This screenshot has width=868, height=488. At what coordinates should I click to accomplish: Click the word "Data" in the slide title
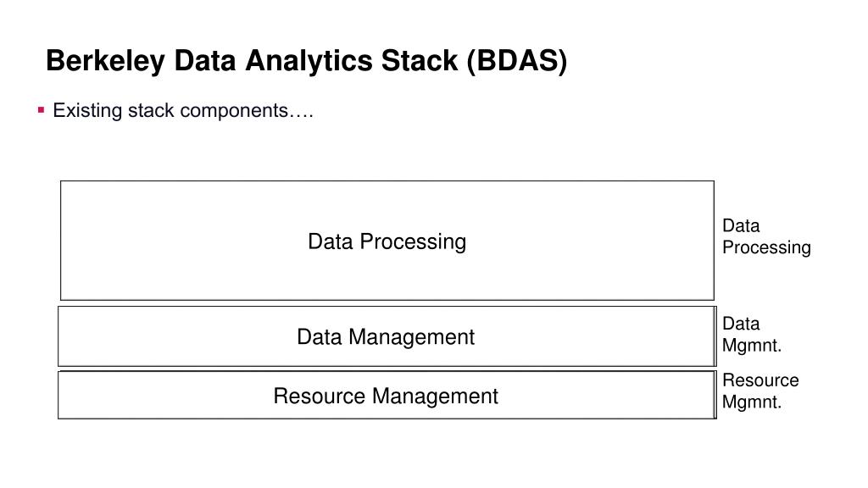[205, 60]
